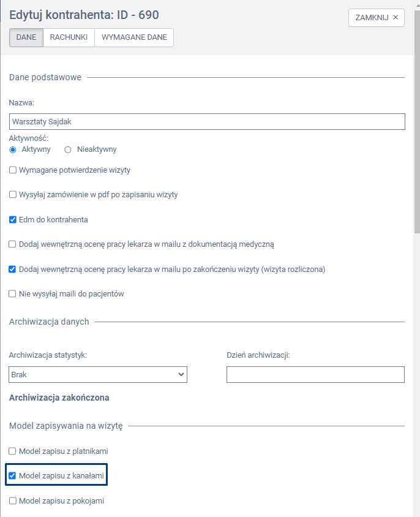Select the DANE tab

pyautogui.click(x=26, y=37)
